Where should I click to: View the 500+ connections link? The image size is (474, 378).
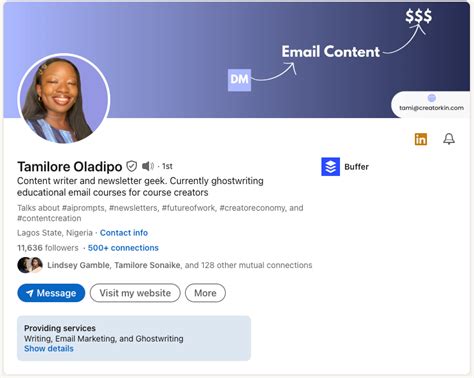pos(123,248)
